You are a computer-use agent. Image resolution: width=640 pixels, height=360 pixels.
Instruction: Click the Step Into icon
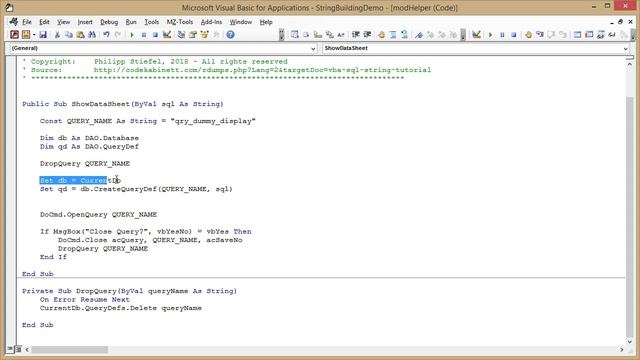[540, 35]
